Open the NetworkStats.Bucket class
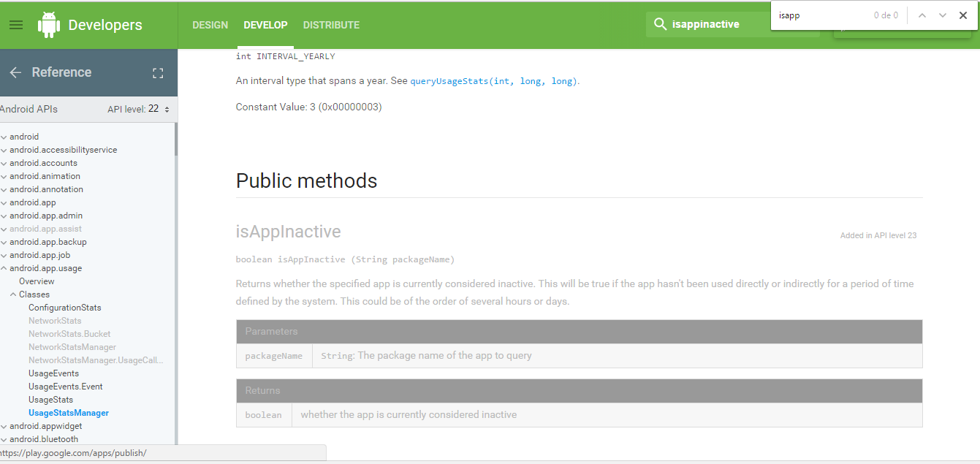This screenshot has height=464, width=980. (69, 334)
